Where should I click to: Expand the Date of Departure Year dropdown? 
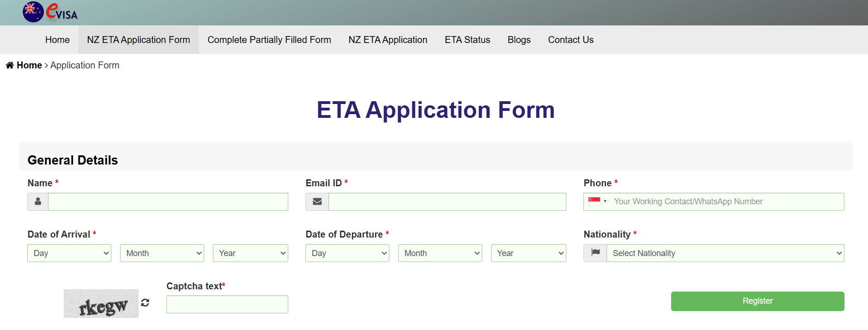(528, 253)
